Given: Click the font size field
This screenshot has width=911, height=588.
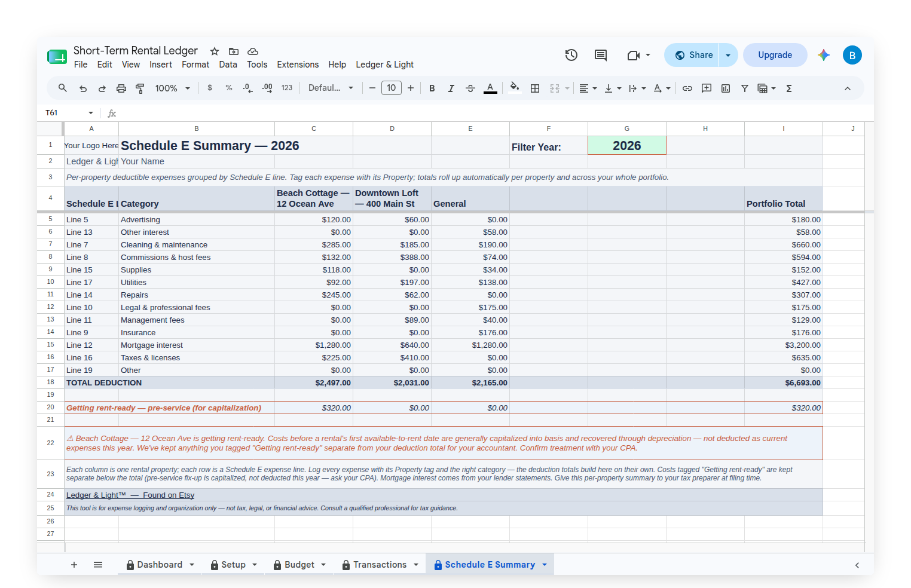Looking at the screenshot, I should coord(392,88).
